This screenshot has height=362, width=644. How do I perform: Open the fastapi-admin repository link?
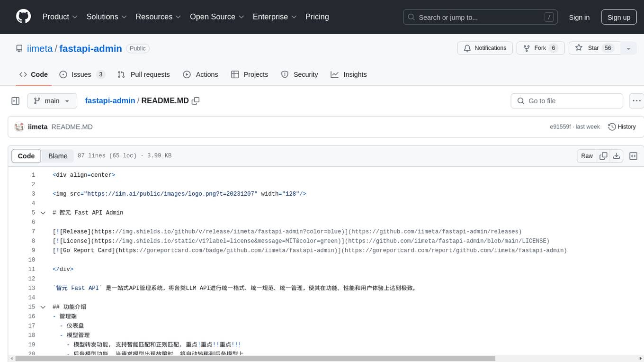click(x=90, y=48)
